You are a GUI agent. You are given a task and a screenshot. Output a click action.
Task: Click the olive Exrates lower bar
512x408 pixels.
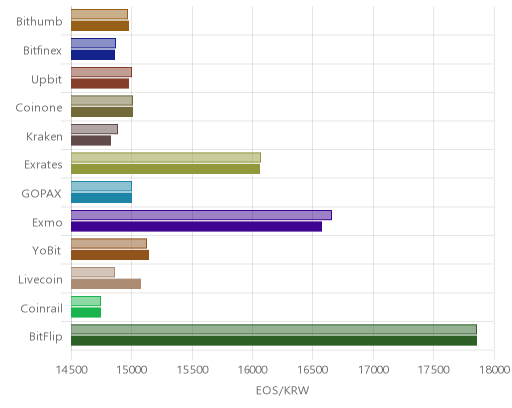click(165, 169)
